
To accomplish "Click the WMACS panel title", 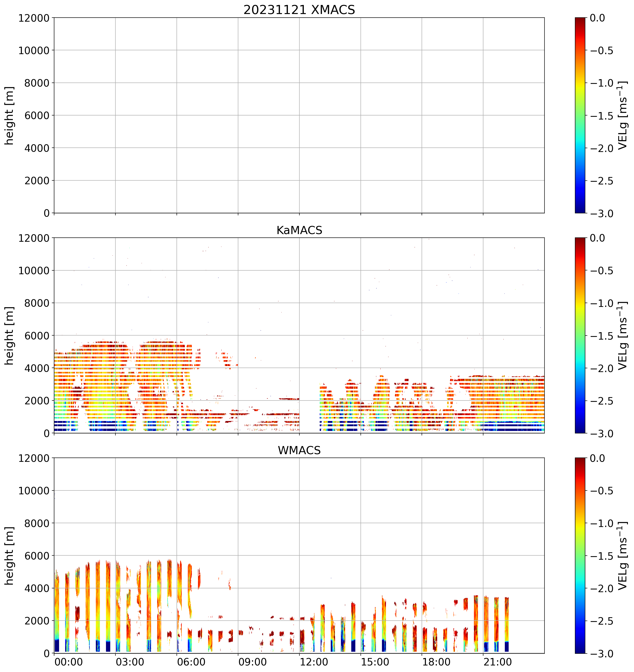I will (299, 451).
